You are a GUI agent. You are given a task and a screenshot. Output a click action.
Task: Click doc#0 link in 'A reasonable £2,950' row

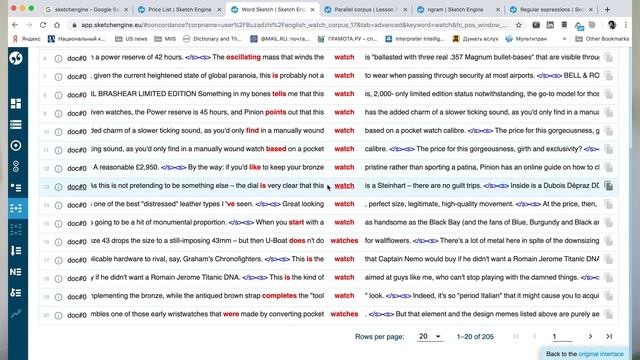click(77, 169)
